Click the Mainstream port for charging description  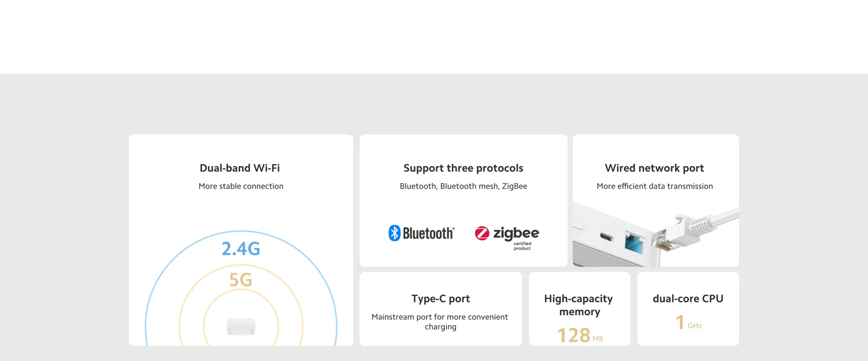(x=440, y=322)
